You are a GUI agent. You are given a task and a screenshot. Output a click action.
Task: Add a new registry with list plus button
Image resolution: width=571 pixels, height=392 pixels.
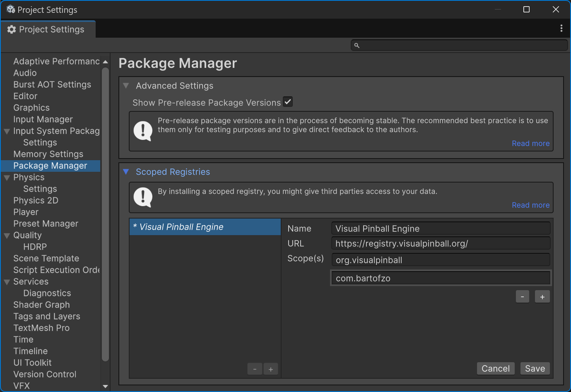270,369
